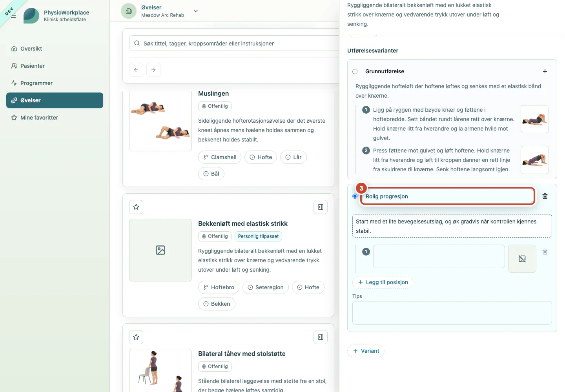Click the PhysioWorkplace logo

click(x=31, y=16)
